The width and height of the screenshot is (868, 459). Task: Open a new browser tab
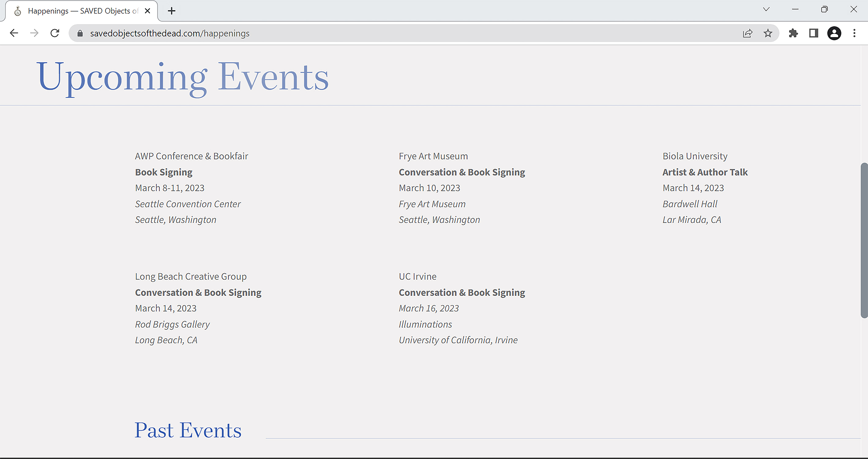(x=171, y=11)
